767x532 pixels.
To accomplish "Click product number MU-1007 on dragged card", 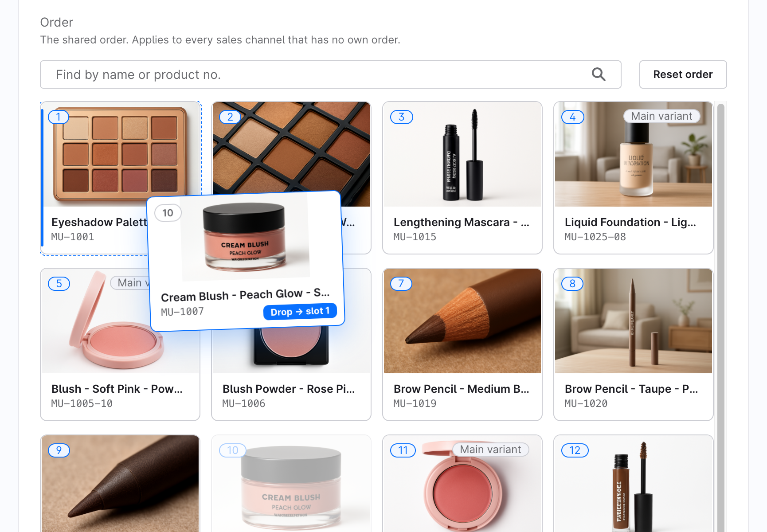I will [183, 312].
